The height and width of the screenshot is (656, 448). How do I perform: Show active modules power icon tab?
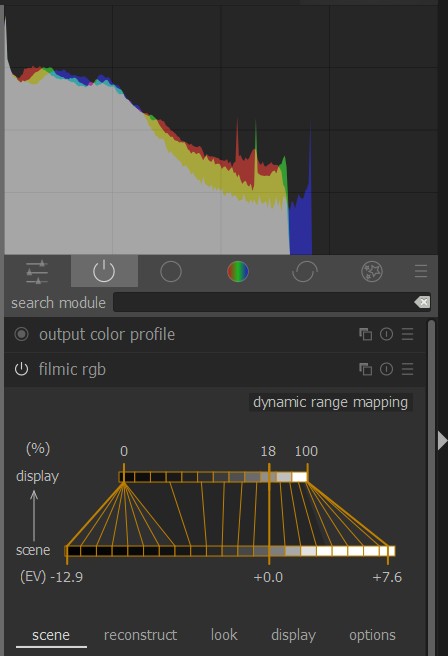click(104, 272)
